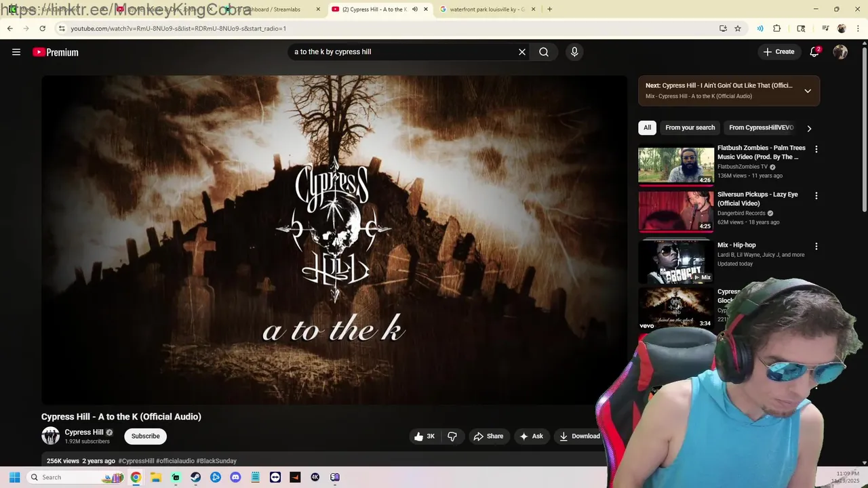Click the #CypressHill hashtag
The height and width of the screenshot is (488, 868).
136,461
